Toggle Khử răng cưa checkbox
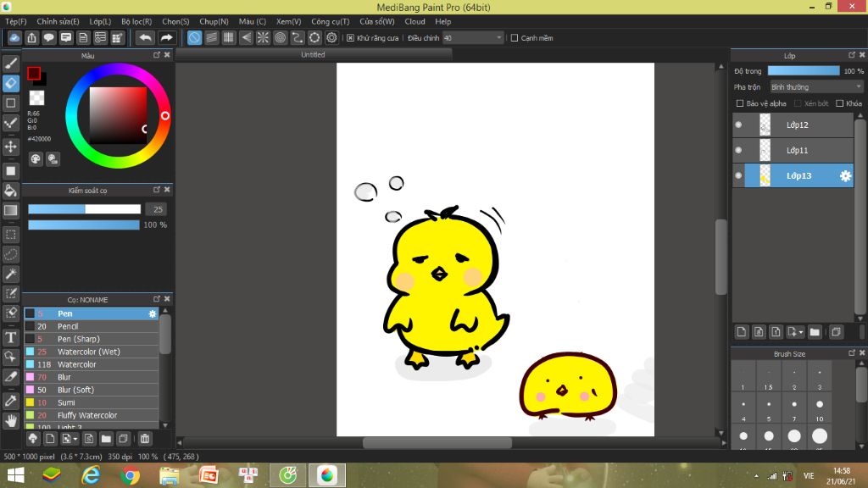Image resolution: width=868 pixels, height=488 pixels. [350, 38]
